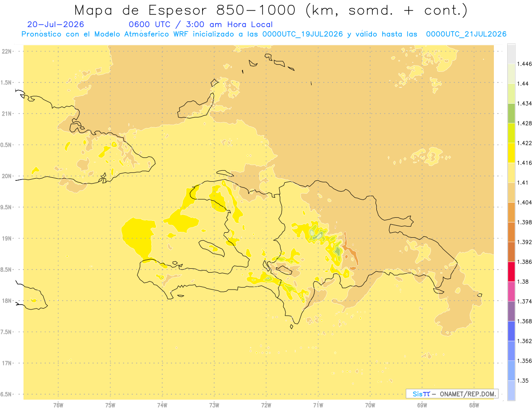
Task: Click the 17N latitude label
Action: pos(8,363)
